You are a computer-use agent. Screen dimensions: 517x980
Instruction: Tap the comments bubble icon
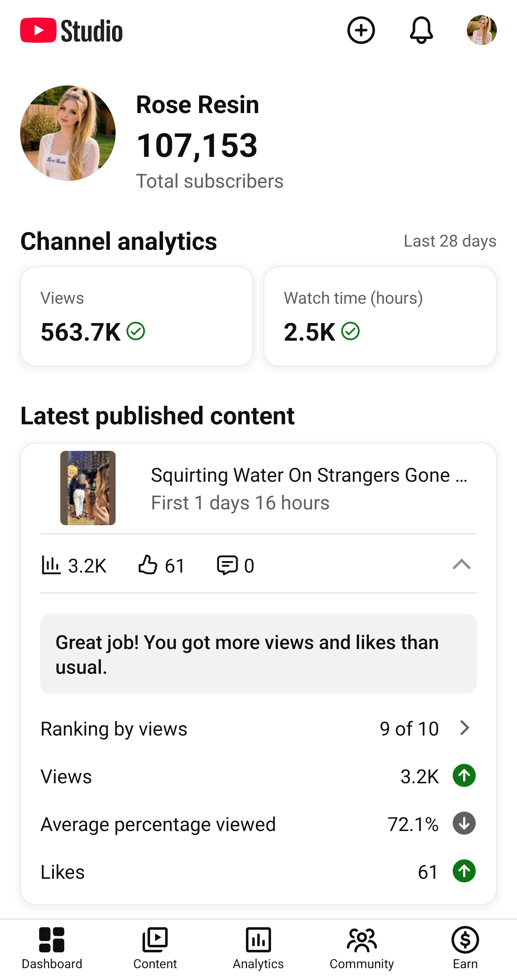click(x=227, y=565)
